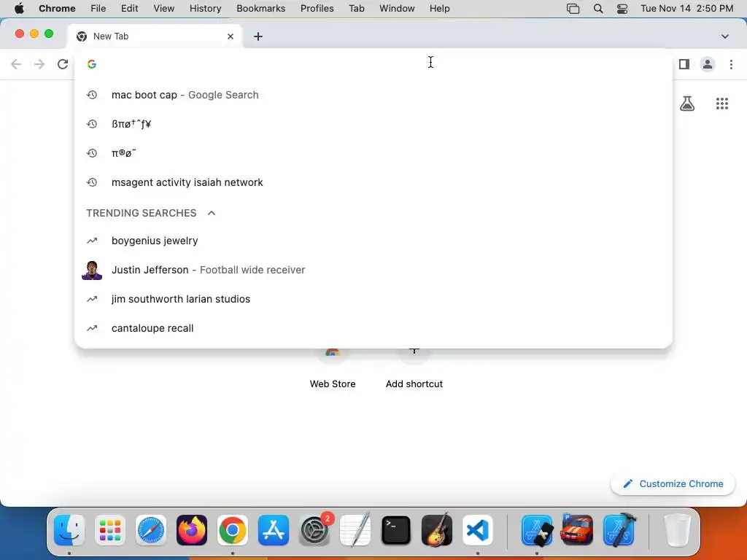
Task: Select the Justin Jefferson suggestion
Action: point(373,270)
